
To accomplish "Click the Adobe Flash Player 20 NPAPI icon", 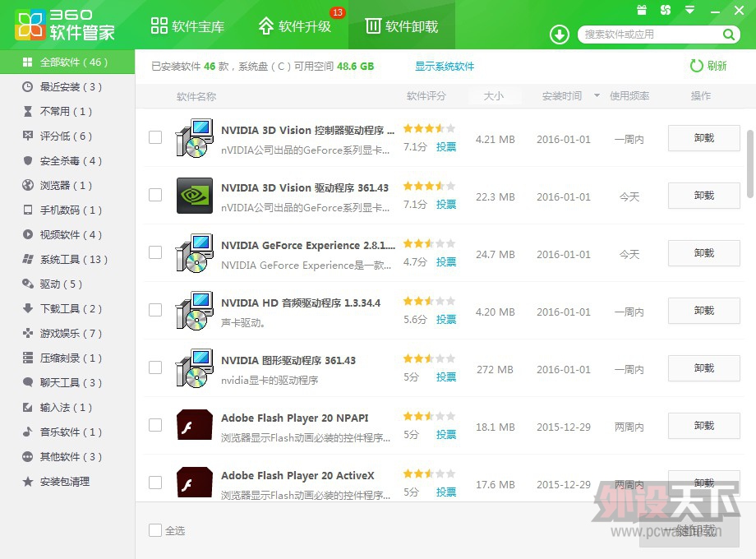I will (x=194, y=425).
